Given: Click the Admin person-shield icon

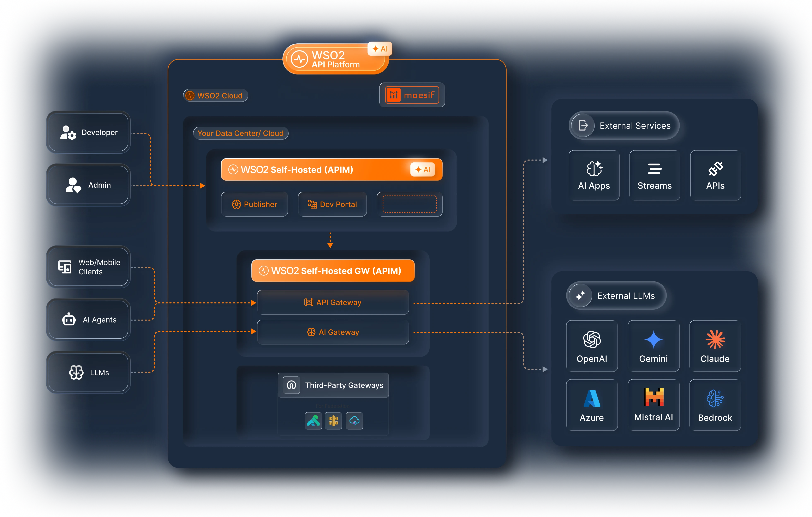Looking at the screenshot, I should tap(73, 185).
